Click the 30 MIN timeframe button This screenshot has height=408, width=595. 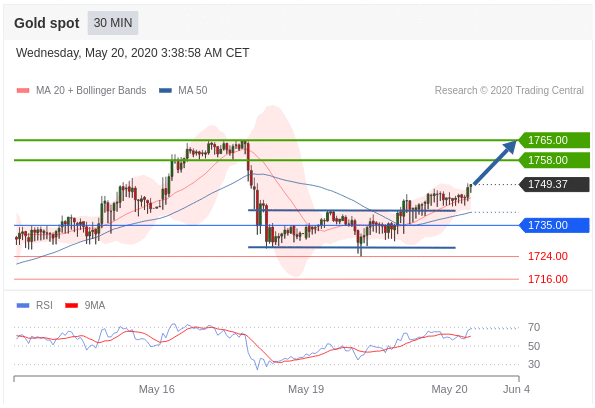113,23
